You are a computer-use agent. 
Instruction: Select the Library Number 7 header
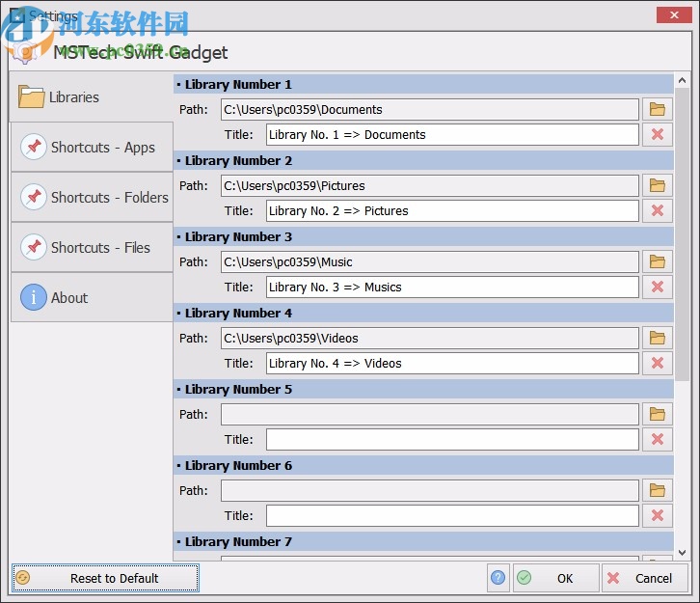(423, 541)
